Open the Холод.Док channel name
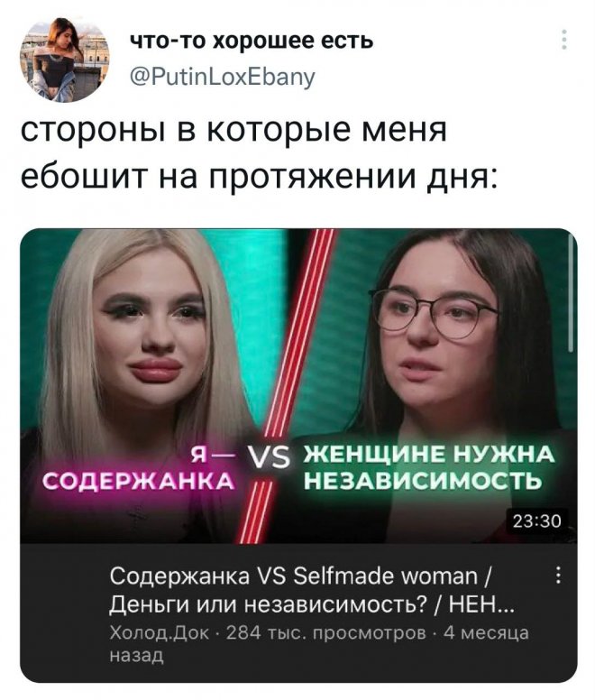The image size is (595, 700). pyautogui.click(x=160, y=632)
